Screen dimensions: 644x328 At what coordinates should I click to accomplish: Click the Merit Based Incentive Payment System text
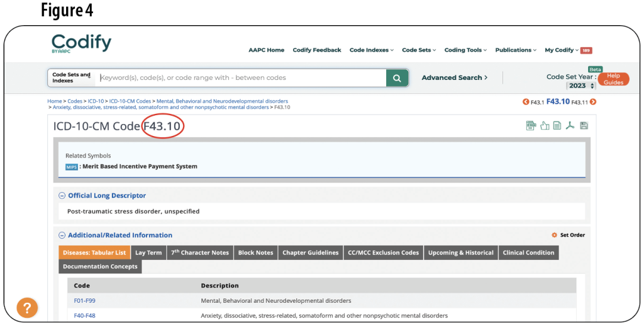click(140, 166)
